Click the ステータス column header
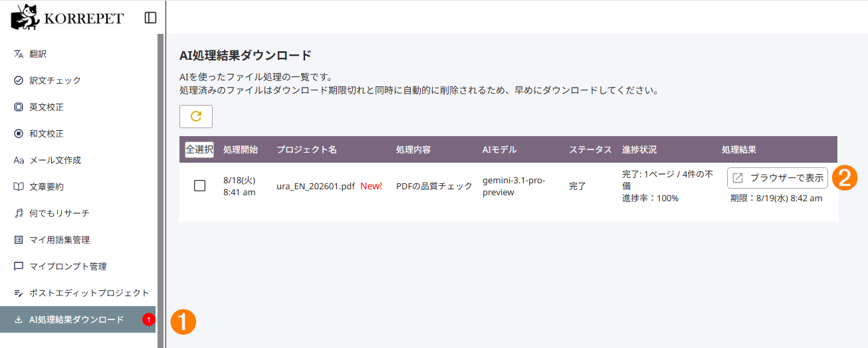868x348 pixels. (x=590, y=149)
